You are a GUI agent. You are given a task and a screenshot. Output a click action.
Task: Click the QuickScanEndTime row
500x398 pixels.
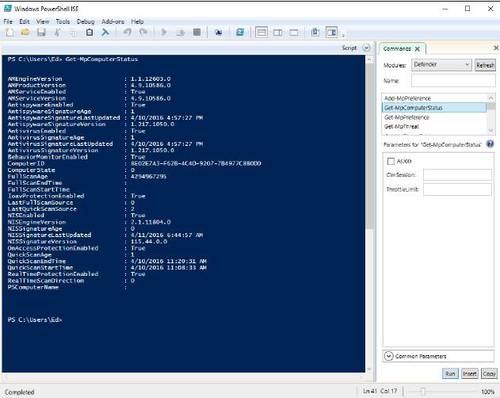coord(107,261)
